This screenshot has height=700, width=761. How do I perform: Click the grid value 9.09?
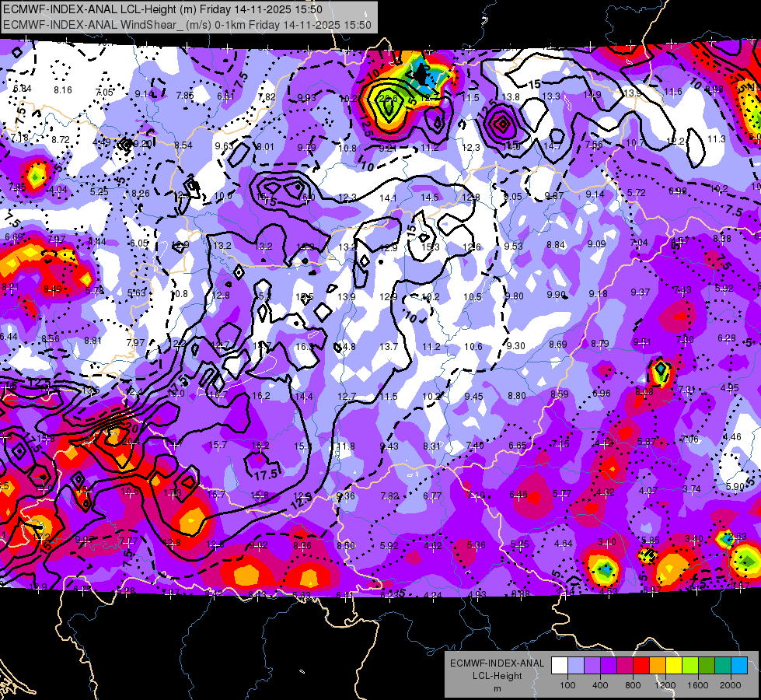(x=596, y=244)
